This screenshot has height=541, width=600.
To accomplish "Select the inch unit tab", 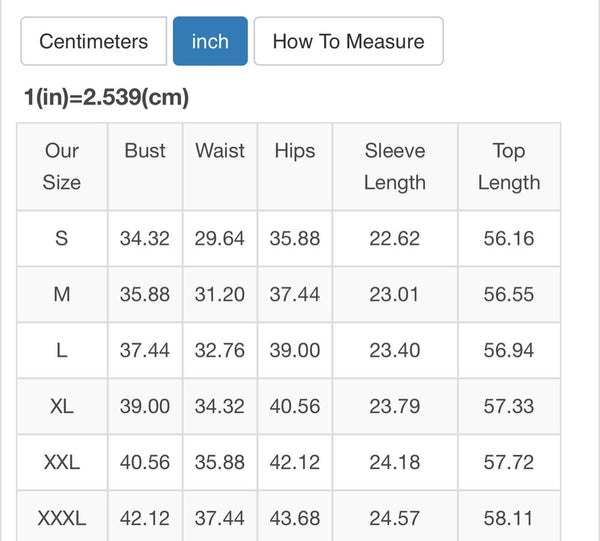I will (x=210, y=41).
